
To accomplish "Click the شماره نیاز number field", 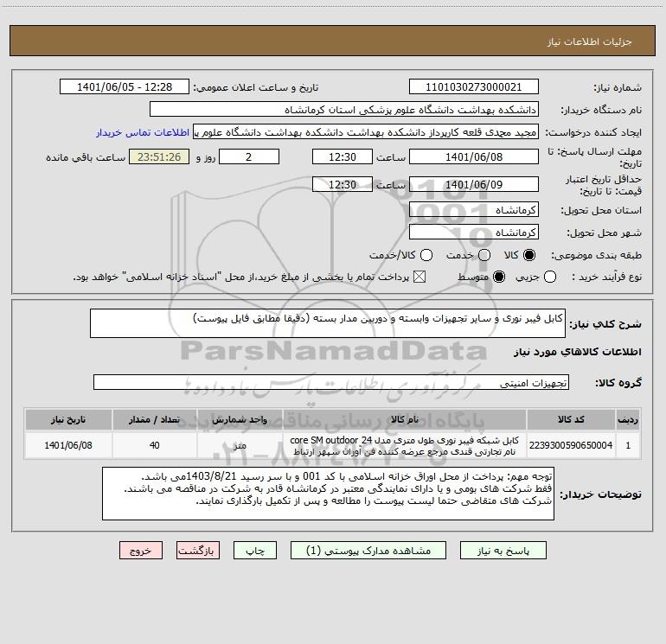I will [x=474, y=87].
